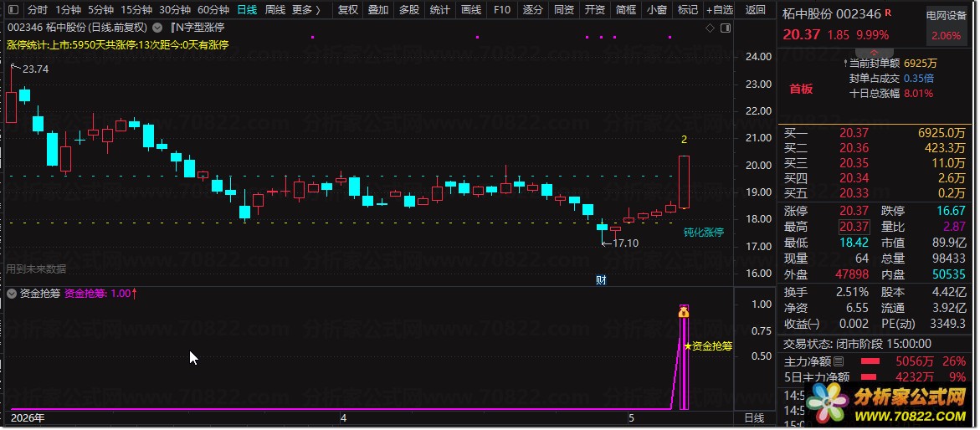Open the list icon beside 主力净额

[839, 361]
